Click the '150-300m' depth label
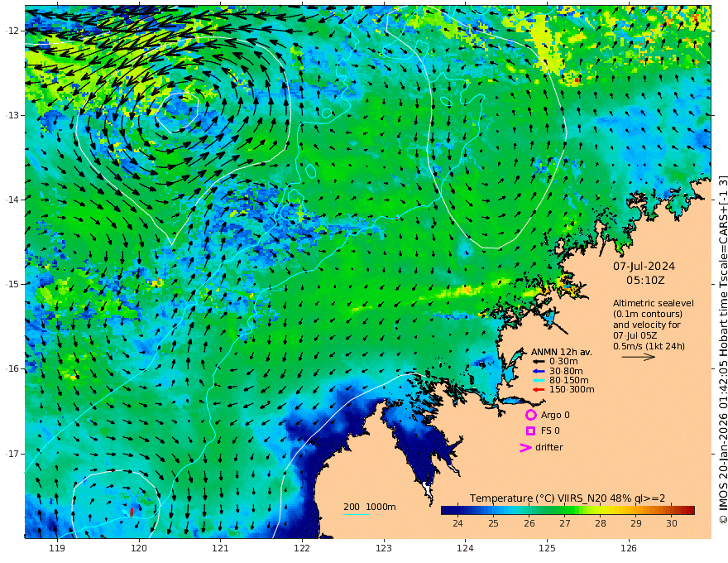Screen dimensions: 728x563 [572, 389]
